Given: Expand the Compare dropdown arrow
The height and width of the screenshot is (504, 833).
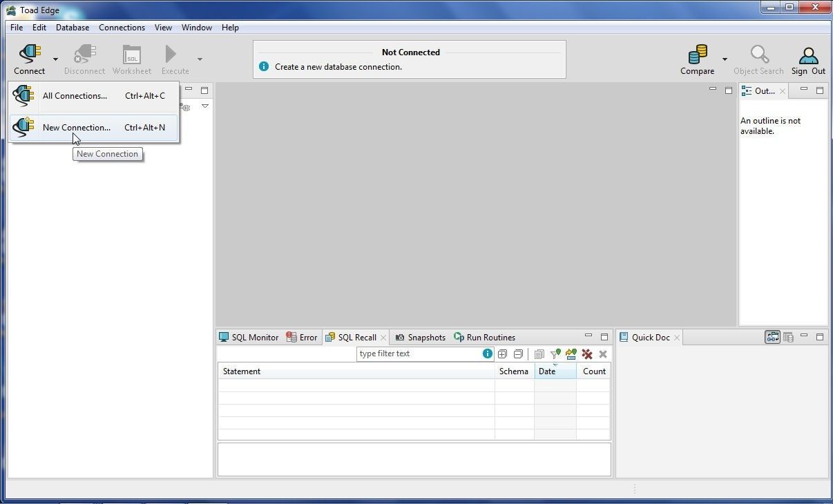Looking at the screenshot, I should pyautogui.click(x=725, y=59).
